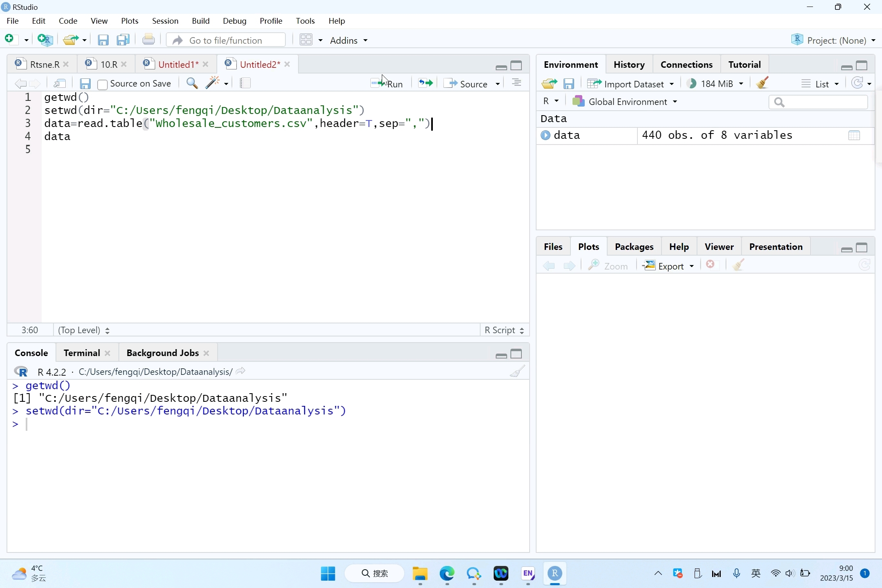Toggle the data object expander arrow
Image resolution: width=882 pixels, height=588 pixels.
(546, 135)
